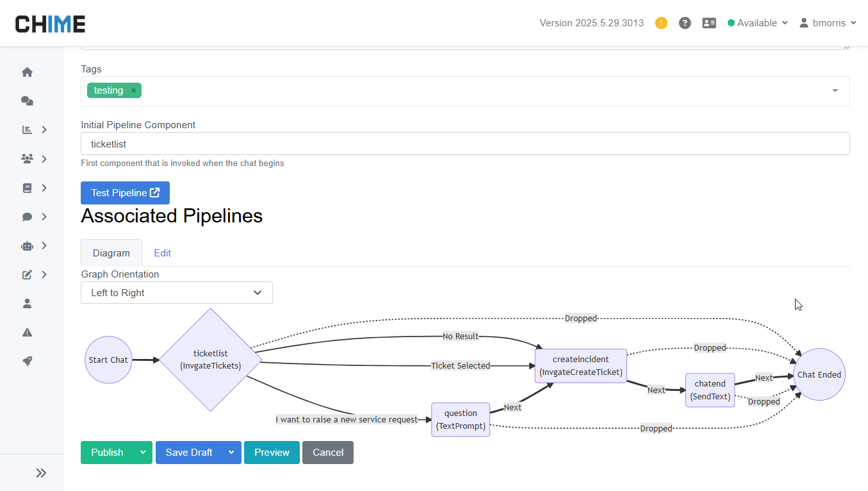The height and width of the screenshot is (491, 868).
Task: Select the ticketlist InvgateTickets diamond node
Action: 210,360
